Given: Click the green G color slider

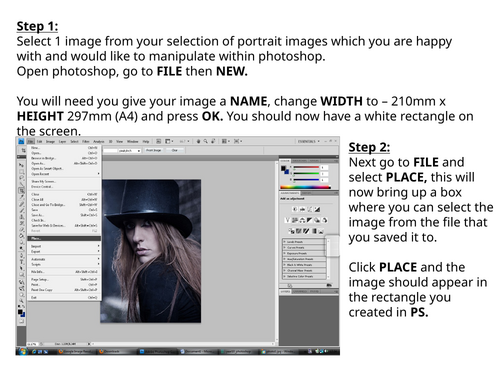Looking at the screenshot, I should click(x=306, y=173).
